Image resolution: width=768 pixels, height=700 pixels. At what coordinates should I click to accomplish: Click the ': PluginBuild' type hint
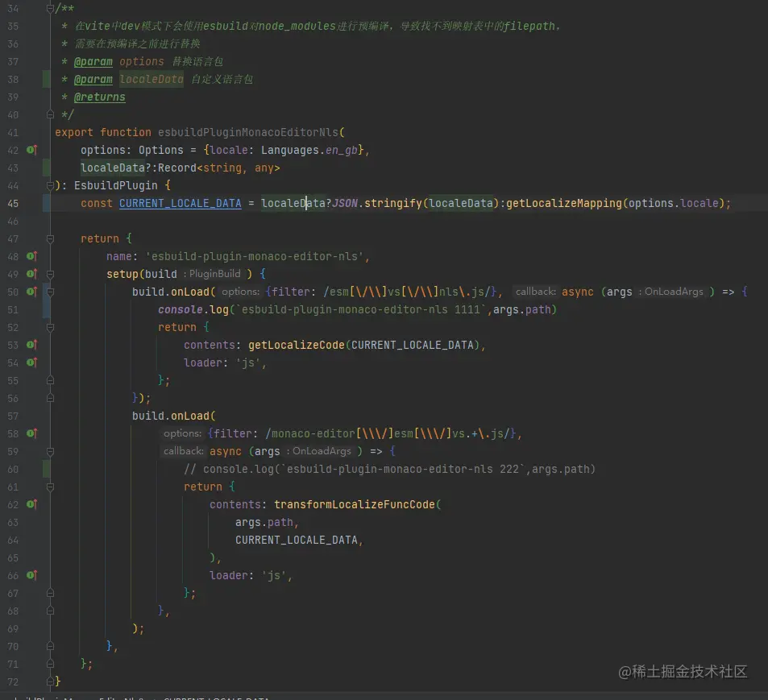tap(212, 274)
